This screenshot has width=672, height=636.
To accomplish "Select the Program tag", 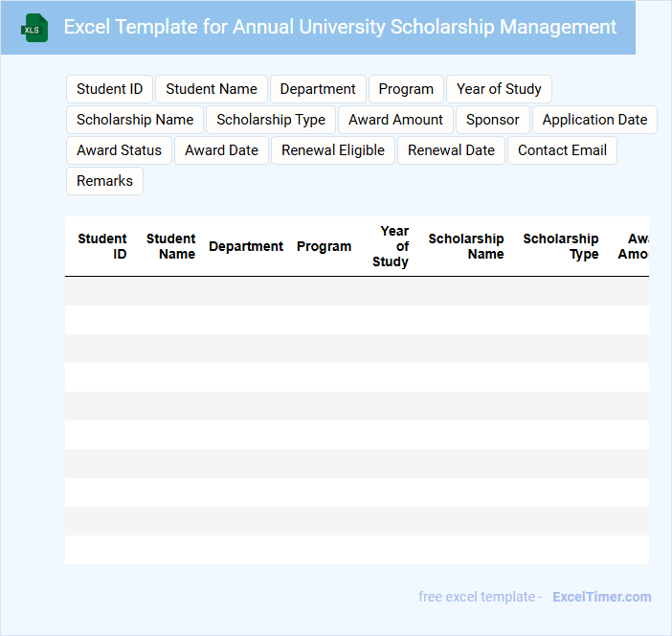I will (406, 89).
